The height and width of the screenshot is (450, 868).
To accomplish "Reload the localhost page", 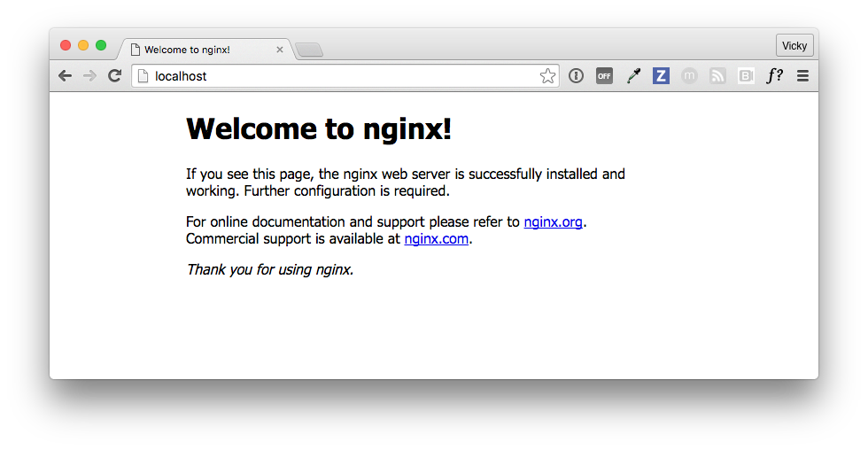I will coord(114,76).
